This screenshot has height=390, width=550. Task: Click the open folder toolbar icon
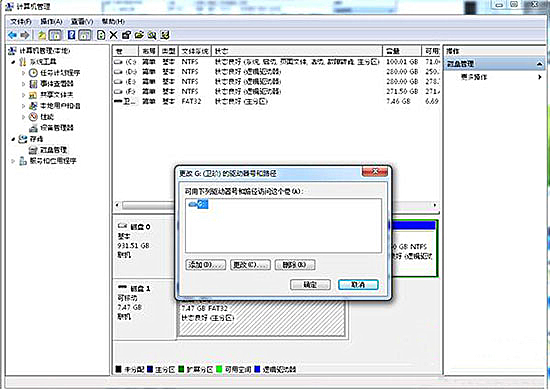pyautogui.click(x=139, y=35)
